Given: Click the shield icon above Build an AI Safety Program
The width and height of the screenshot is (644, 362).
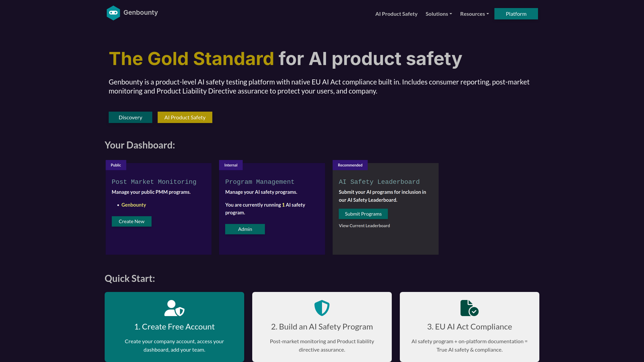Looking at the screenshot, I should [322, 308].
